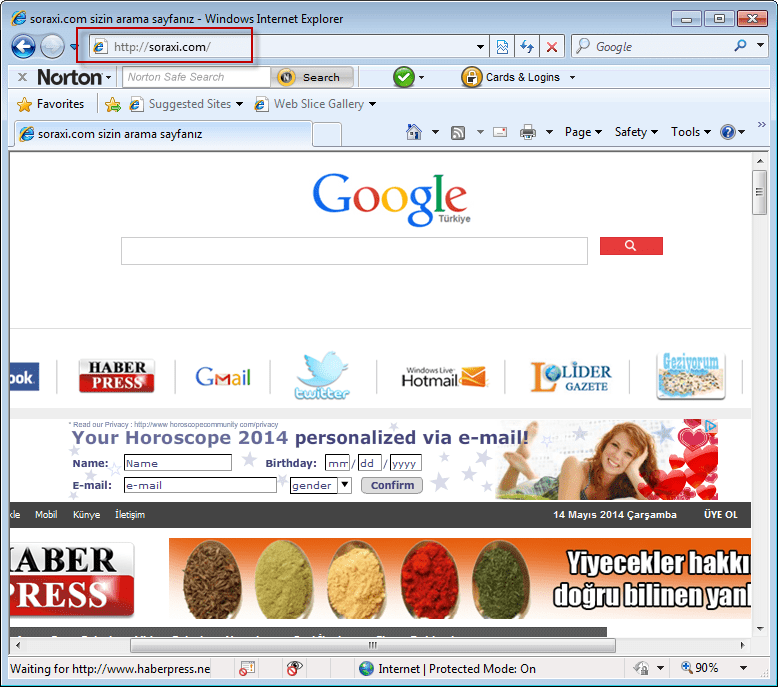778x687 pixels.
Task: Click the spices banner ad image
Action: point(459,578)
